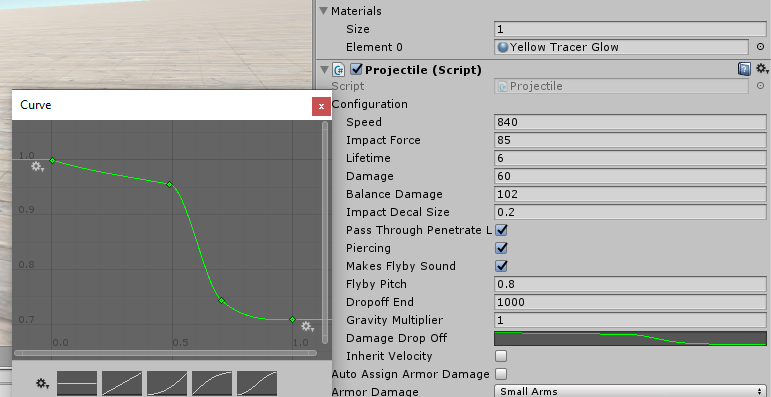
Task: Select the ease-in curve preset
Action: click(x=167, y=383)
